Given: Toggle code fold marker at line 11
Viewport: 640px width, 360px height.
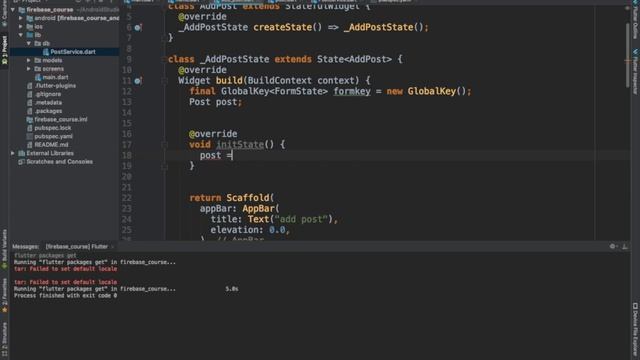Looking at the screenshot, I should pyautogui.click(x=164, y=81).
